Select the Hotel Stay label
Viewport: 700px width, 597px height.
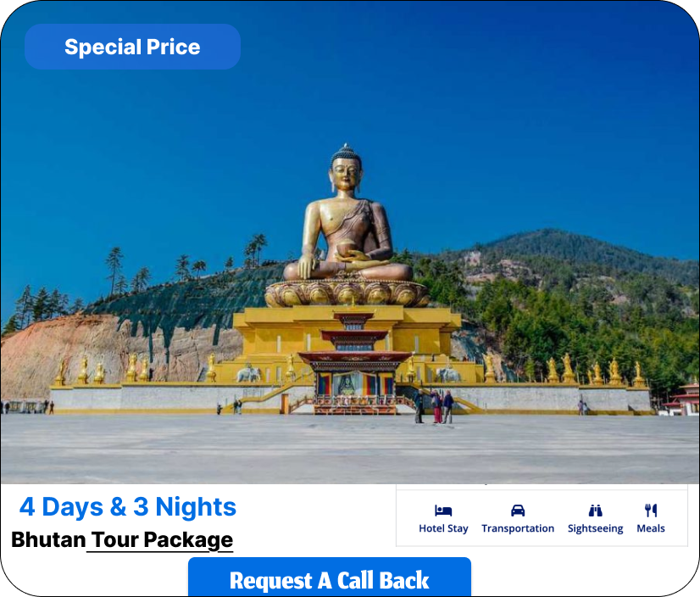click(443, 528)
